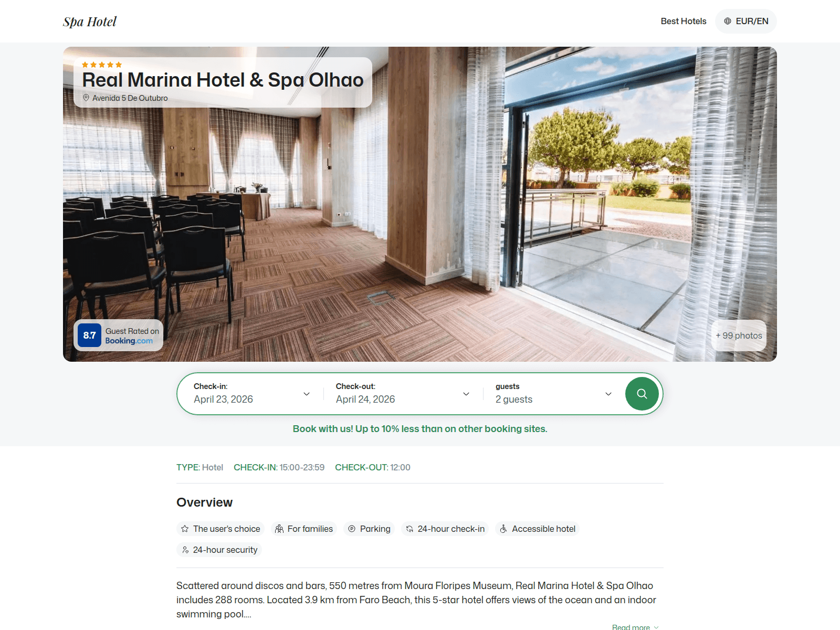840x630 pixels.
Task: Click the green search magnifier button
Action: (642, 394)
